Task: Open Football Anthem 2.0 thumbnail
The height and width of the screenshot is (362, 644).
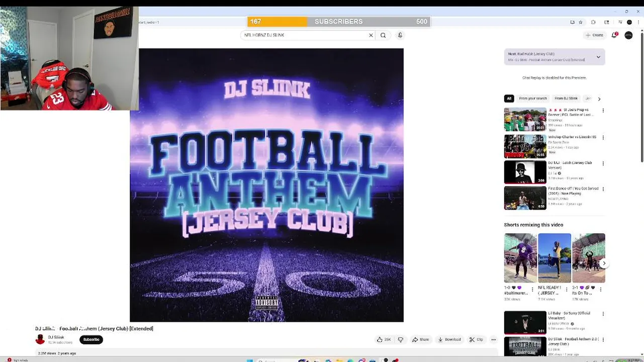Action: pos(525,347)
